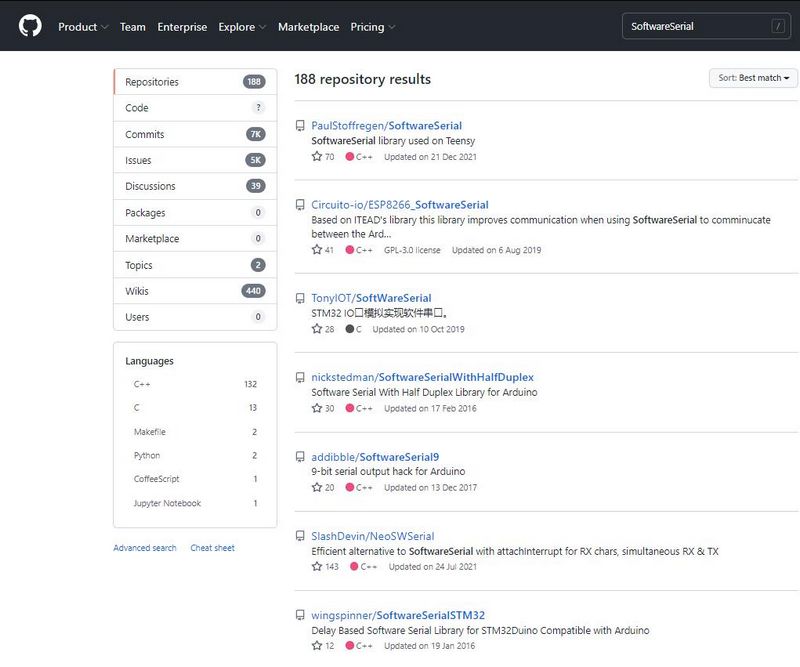
Task: Show Users search results
Action: 195,317
